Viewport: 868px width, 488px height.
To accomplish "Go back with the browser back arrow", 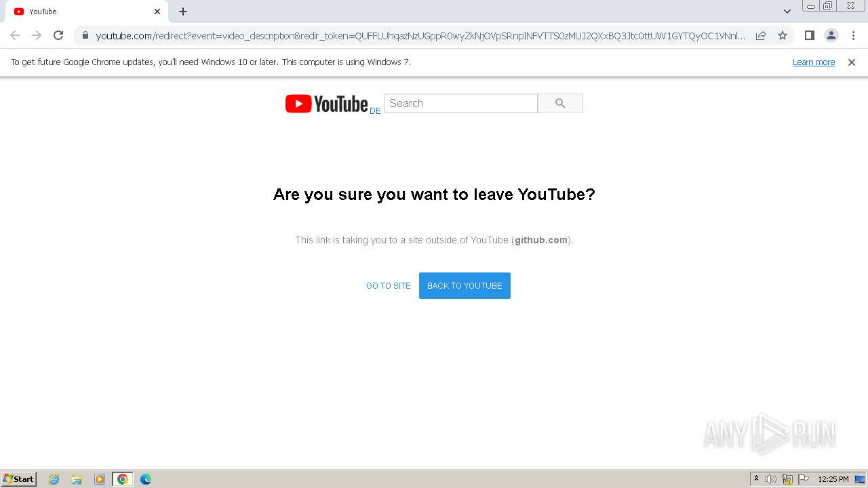I will pyautogui.click(x=15, y=35).
